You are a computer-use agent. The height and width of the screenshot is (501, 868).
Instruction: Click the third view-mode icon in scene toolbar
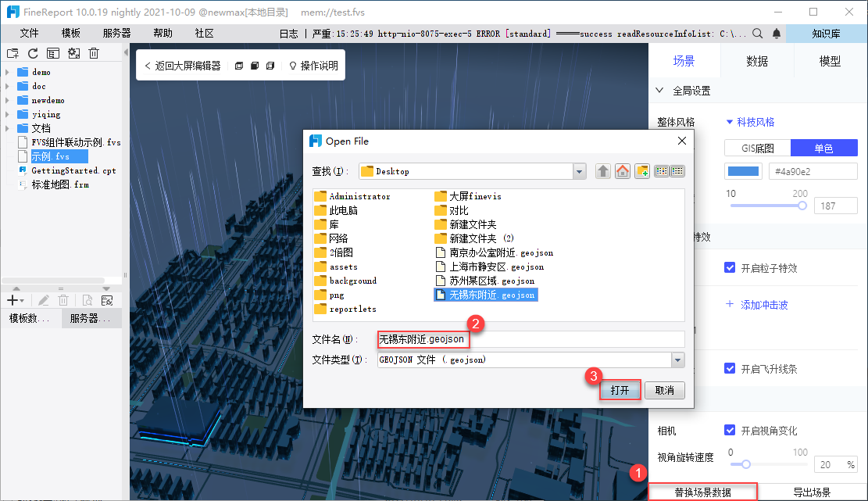coord(270,66)
